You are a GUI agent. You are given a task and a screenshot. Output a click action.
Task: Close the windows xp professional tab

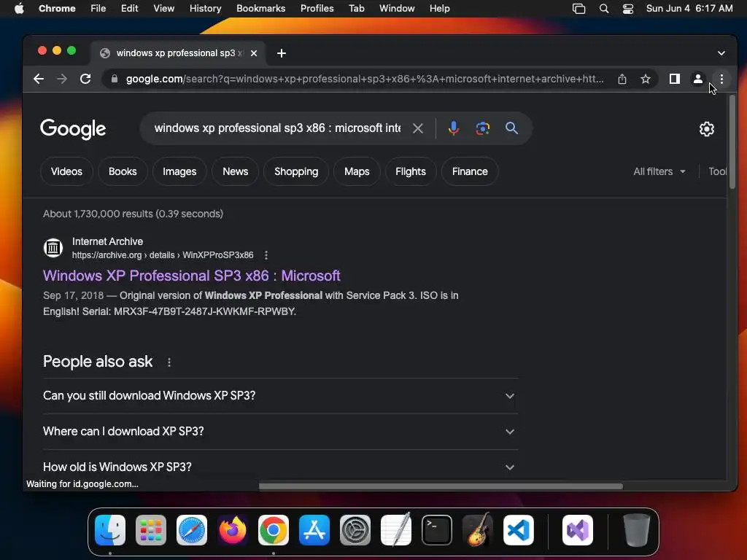coord(254,53)
